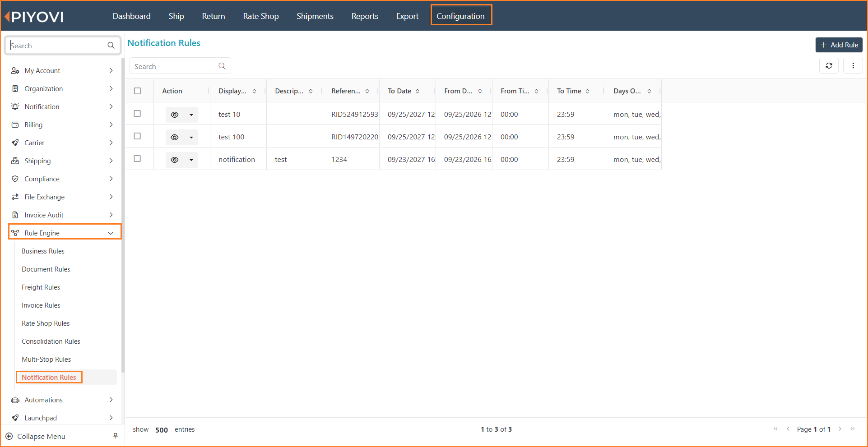The height and width of the screenshot is (447, 868).
Task: Expand the My Account menu
Action: pyautogui.click(x=62, y=70)
